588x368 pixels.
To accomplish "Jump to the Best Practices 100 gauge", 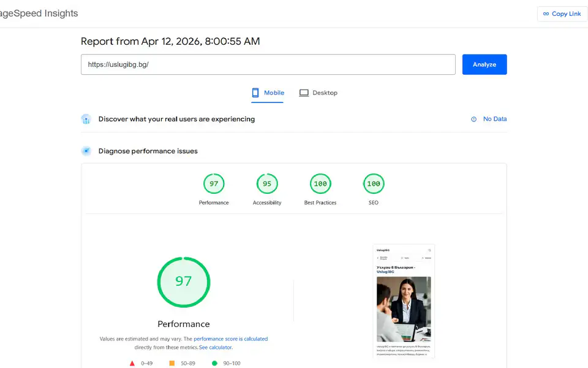I will coord(320,184).
